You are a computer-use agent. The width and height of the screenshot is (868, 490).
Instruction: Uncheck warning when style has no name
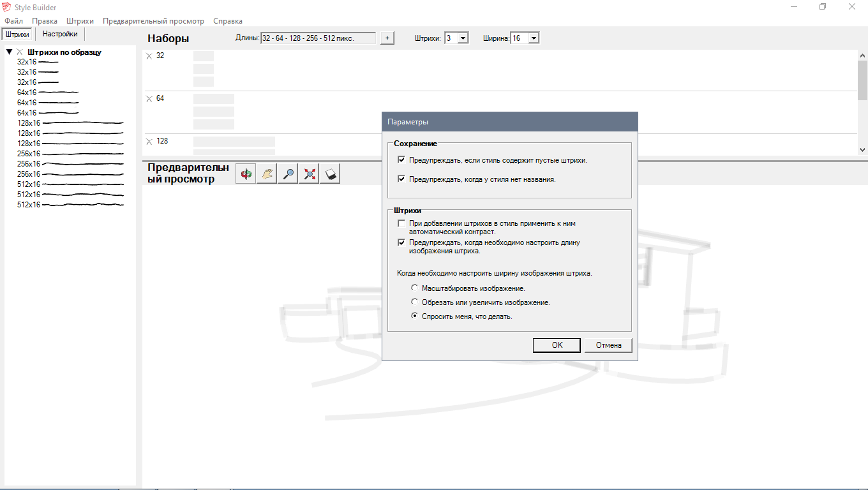(x=401, y=179)
